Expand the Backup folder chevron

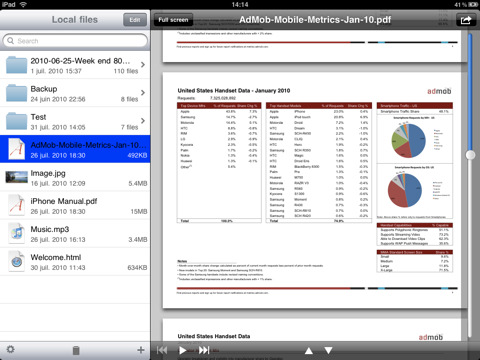143,92
